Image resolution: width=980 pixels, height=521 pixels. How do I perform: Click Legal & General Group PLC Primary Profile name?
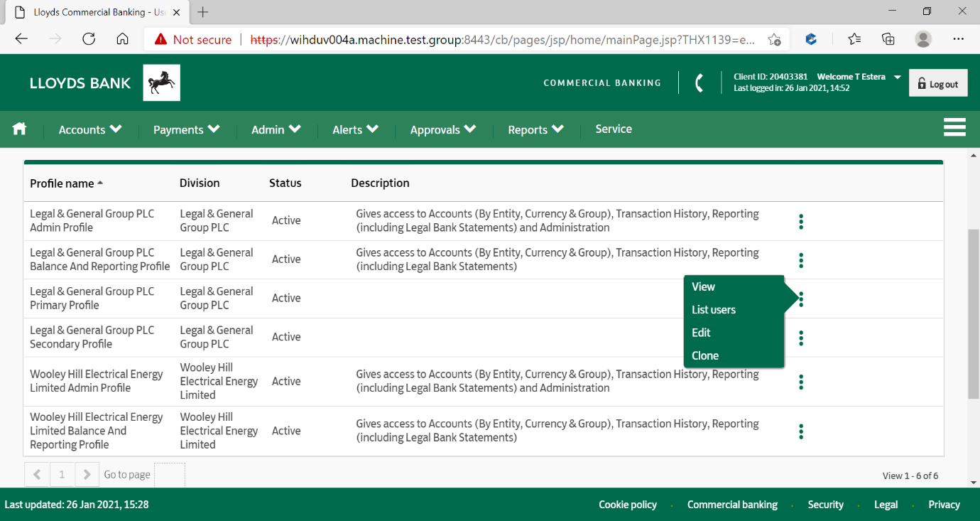(92, 298)
